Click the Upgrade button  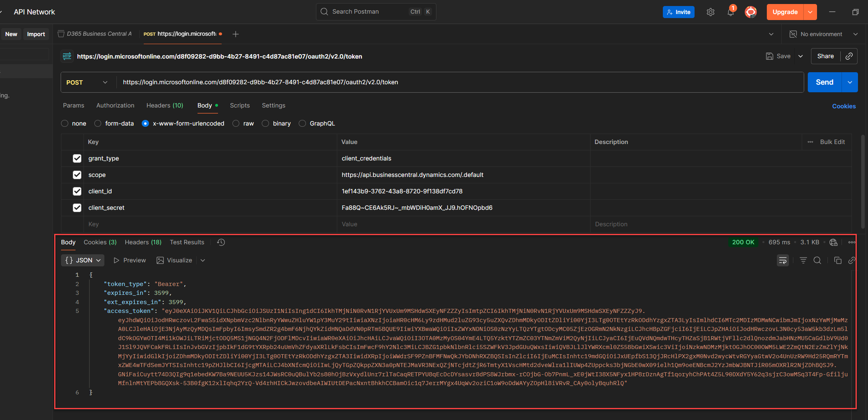tap(785, 12)
